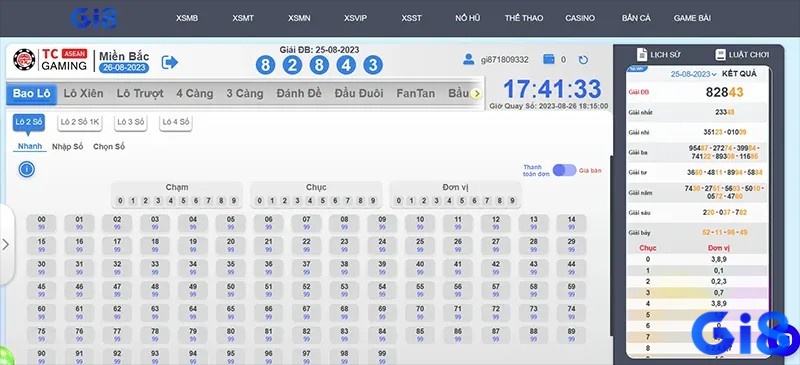Pick number 27 in the grid
Image resolution: width=800 pixels, height=365 pixels.
click(495, 245)
